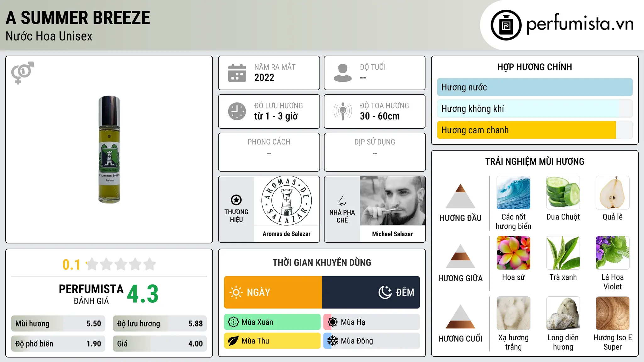Click the autumn leaf icon
Screen dimensions: 644x362
coord(233,341)
